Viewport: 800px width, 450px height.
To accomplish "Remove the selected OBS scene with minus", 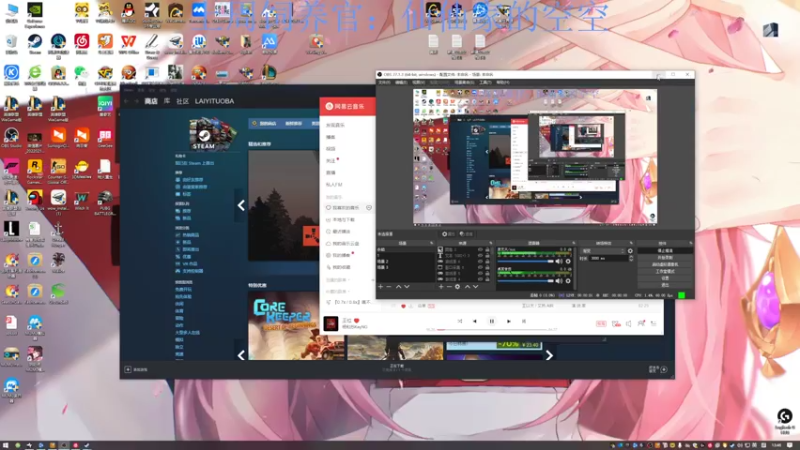I will (x=389, y=287).
